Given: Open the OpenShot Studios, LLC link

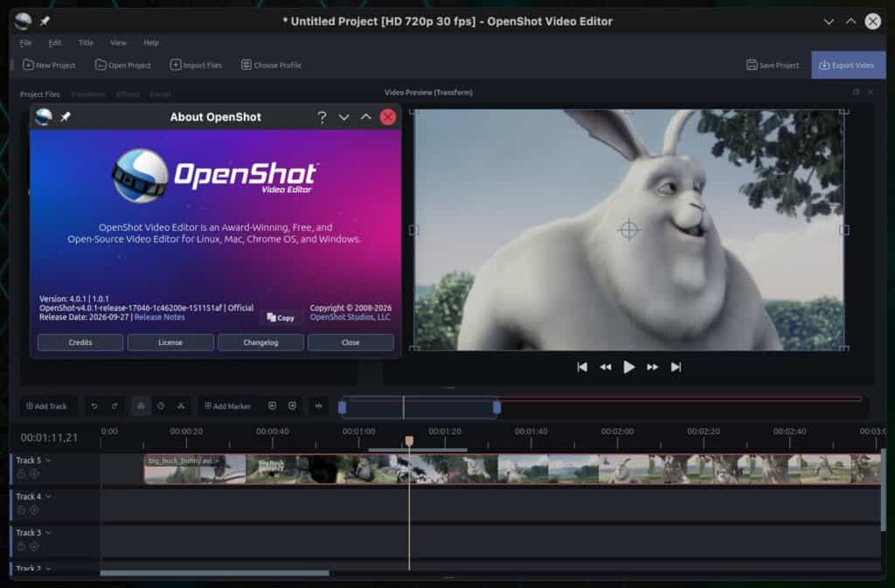Looking at the screenshot, I should pos(350,317).
